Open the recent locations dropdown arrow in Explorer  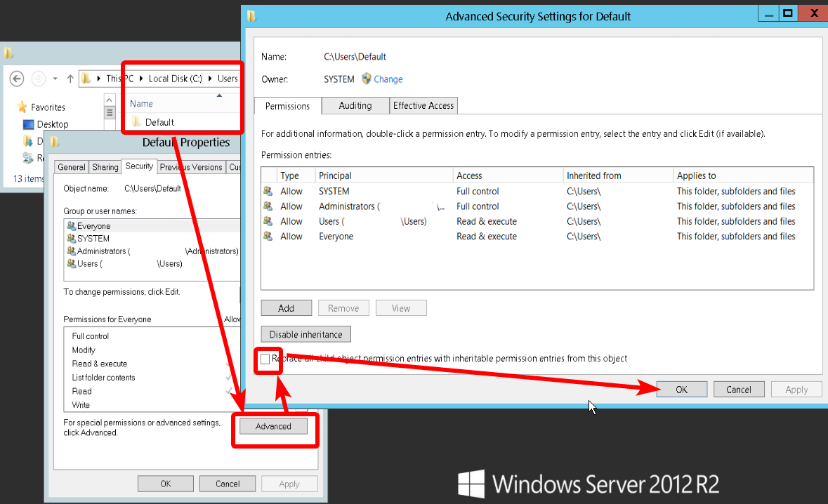click(55, 79)
